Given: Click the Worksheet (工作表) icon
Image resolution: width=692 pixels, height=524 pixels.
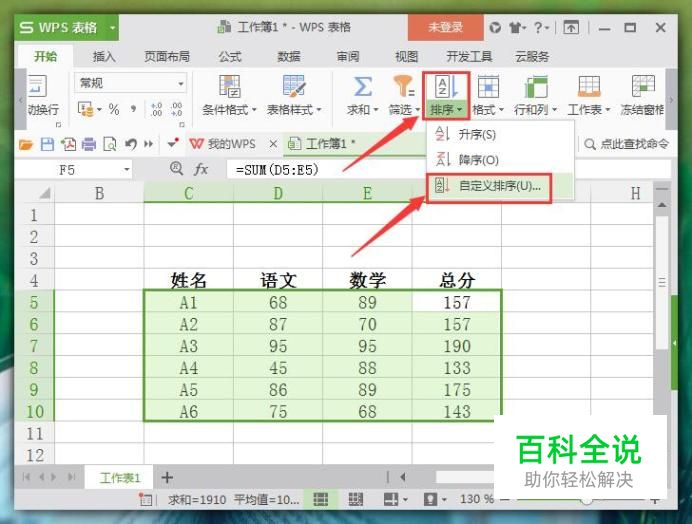Looking at the screenshot, I should 589,87.
